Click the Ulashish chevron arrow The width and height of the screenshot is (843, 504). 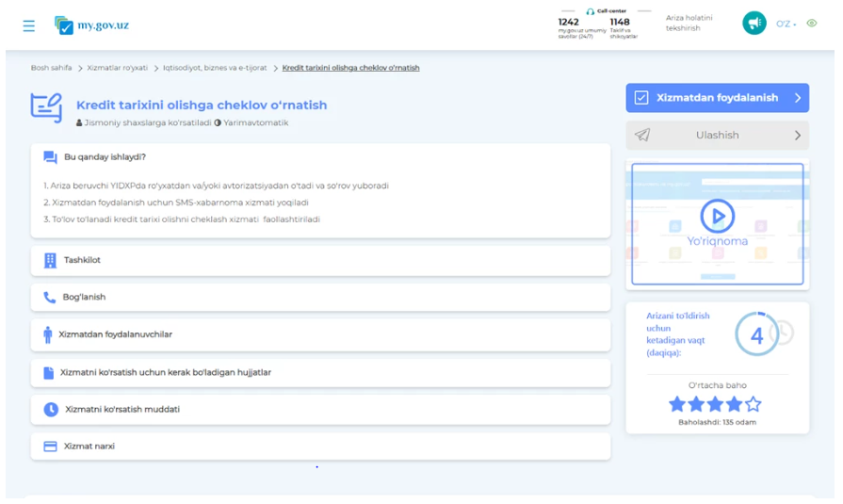click(x=798, y=136)
